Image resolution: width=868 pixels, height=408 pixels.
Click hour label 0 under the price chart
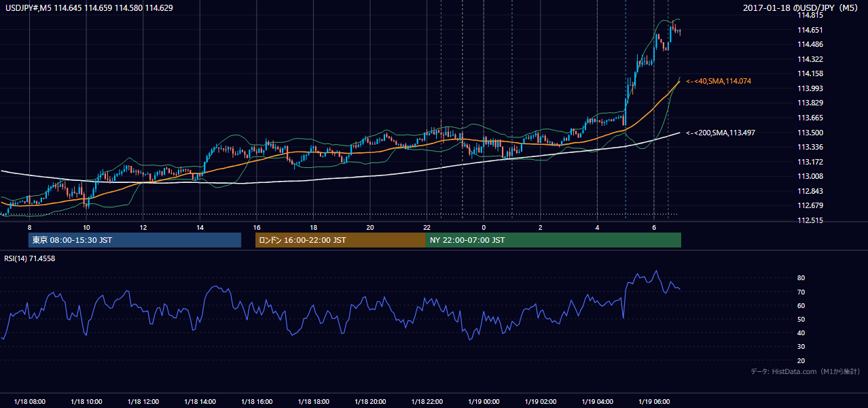pos(484,227)
